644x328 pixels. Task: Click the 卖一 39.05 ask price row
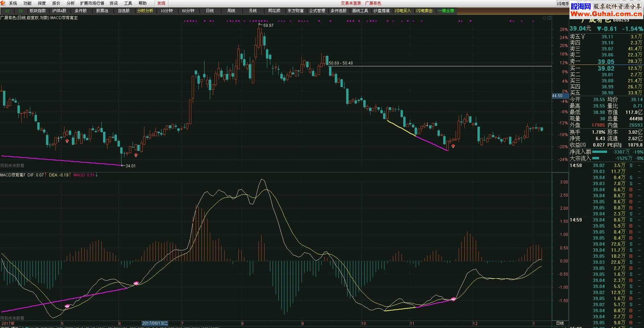click(x=606, y=61)
